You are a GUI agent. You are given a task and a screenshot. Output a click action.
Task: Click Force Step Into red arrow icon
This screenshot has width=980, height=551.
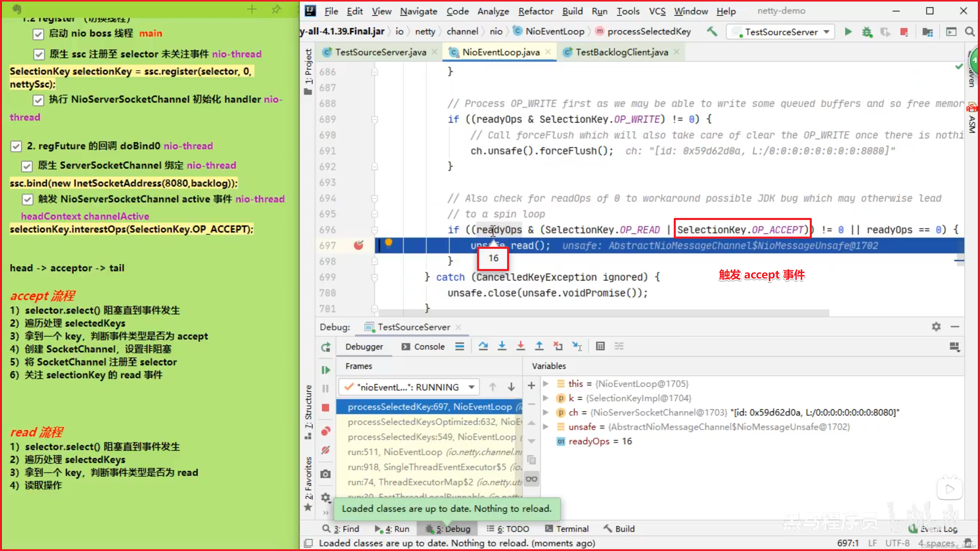click(521, 346)
